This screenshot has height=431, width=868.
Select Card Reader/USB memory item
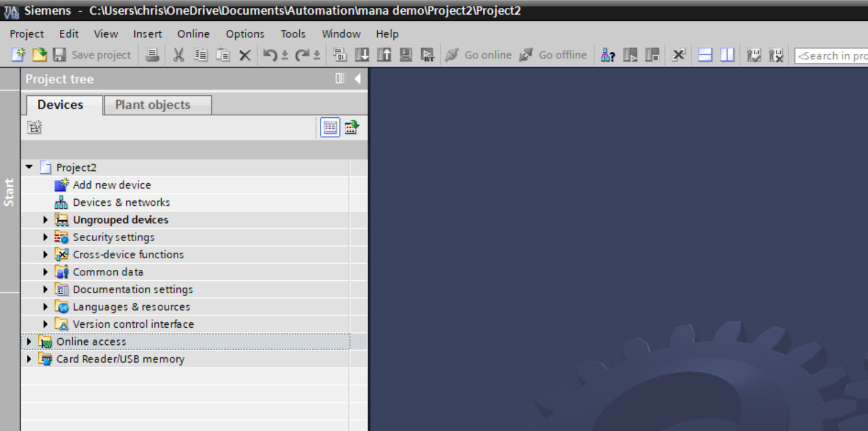pos(120,359)
